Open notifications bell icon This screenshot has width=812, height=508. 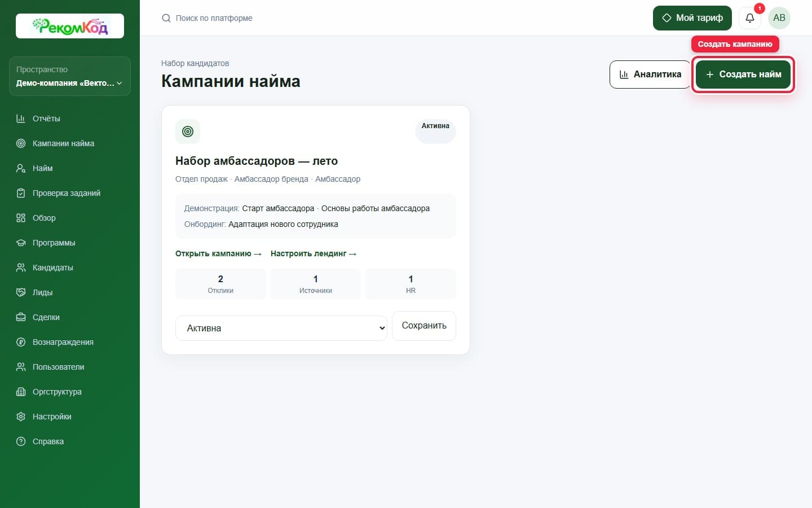coord(750,18)
